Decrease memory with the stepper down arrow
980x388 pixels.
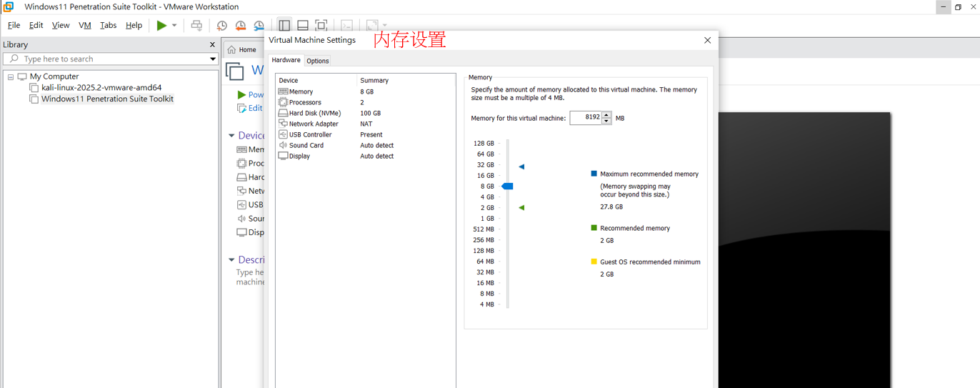[606, 121]
